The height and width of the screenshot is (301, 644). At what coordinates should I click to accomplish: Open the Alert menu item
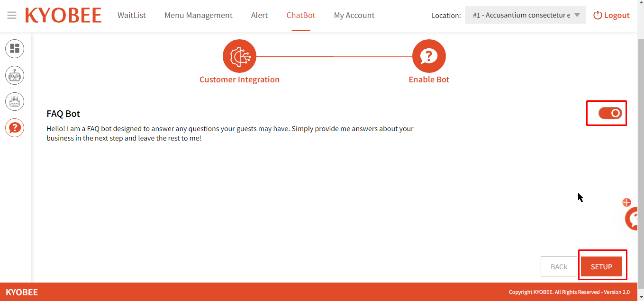259,15
